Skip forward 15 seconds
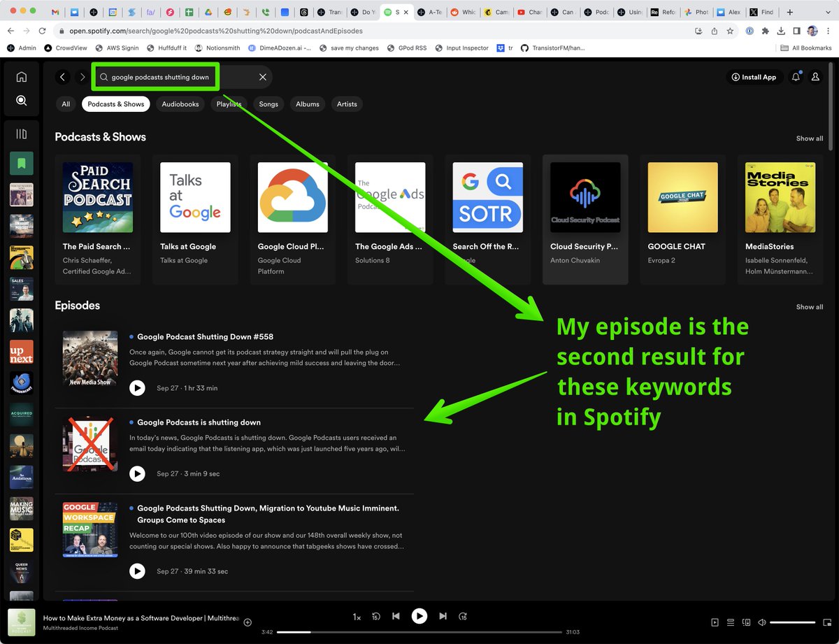Screen dimensions: 839x644 [462, 616]
